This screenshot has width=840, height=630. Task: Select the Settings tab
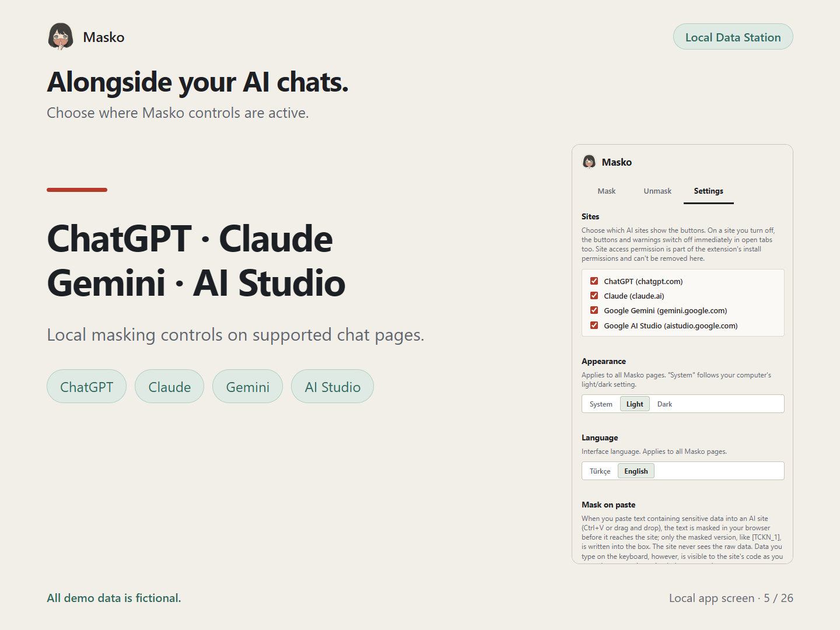708,191
